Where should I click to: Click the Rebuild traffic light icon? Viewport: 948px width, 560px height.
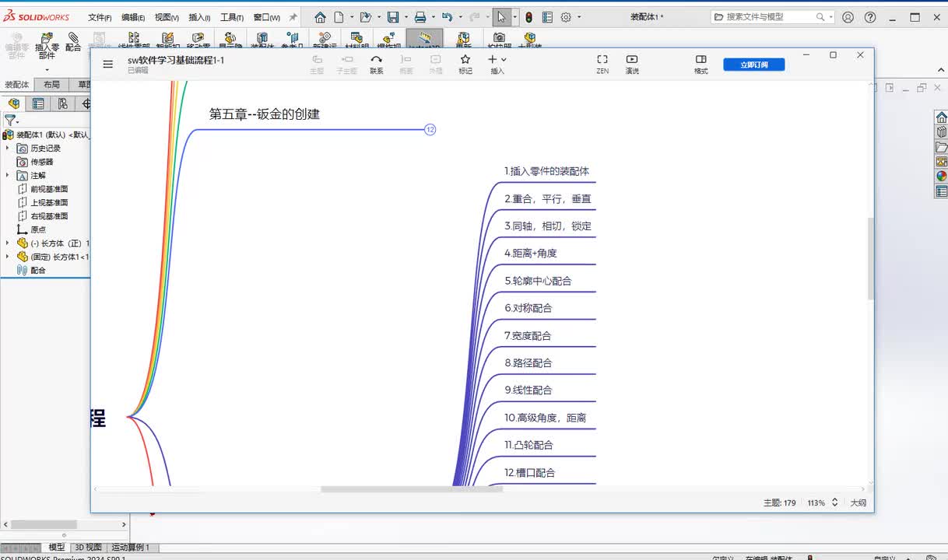click(x=529, y=17)
